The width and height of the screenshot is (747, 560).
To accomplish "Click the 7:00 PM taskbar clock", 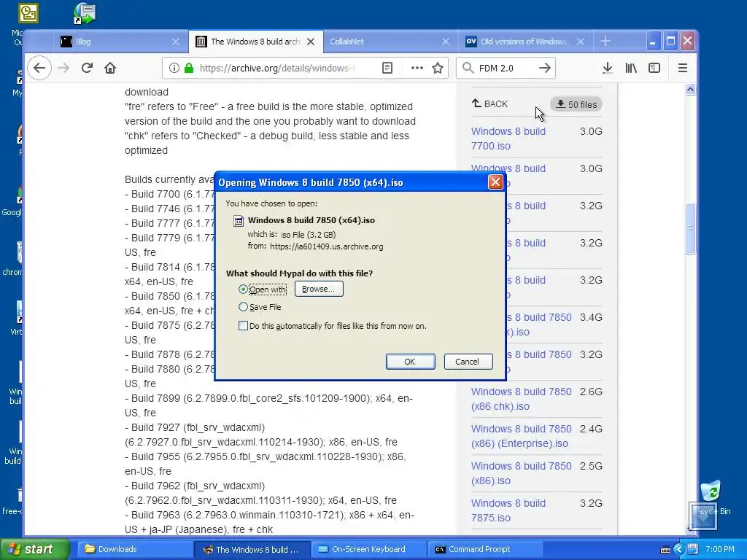I will [720, 549].
